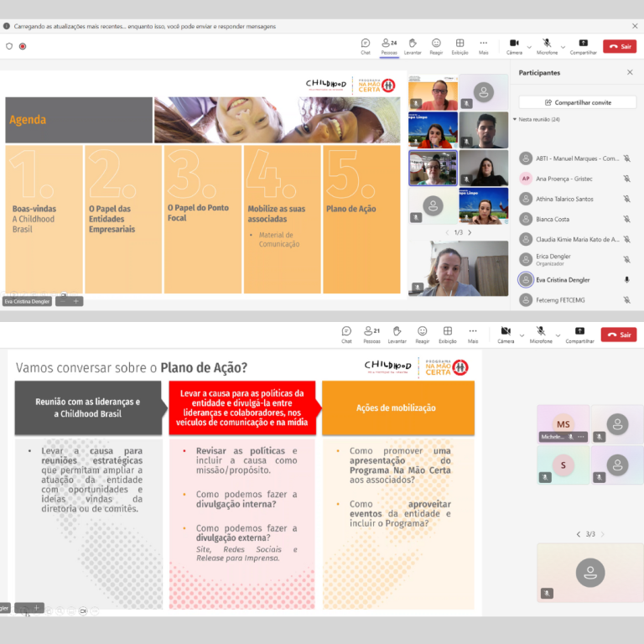This screenshot has height=644, width=644.
Task: Leave the Plano de Ação meeting with Sair
Action: pos(619,335)
